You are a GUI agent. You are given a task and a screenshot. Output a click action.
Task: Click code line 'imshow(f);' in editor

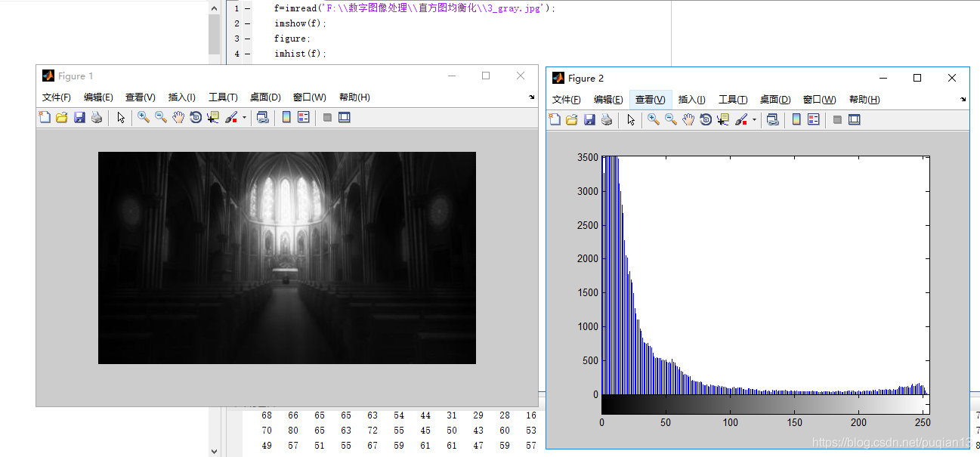coord(301,23)
